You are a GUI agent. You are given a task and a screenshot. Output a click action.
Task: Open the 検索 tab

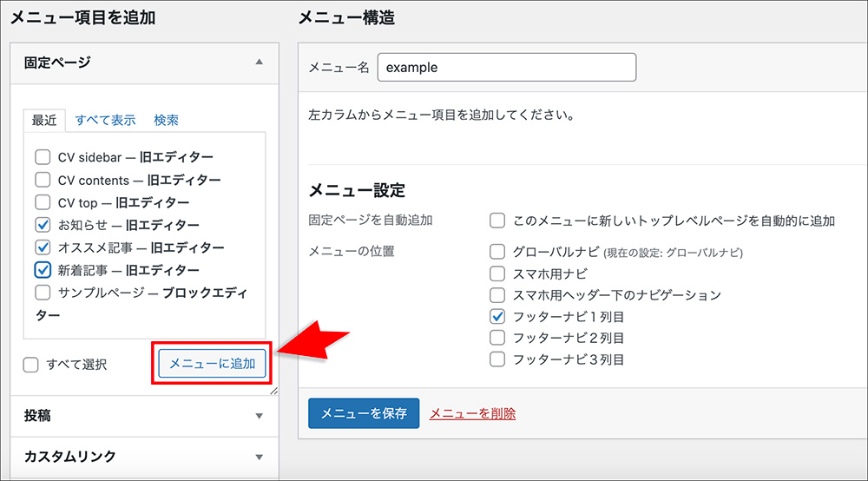click(166, 120)
